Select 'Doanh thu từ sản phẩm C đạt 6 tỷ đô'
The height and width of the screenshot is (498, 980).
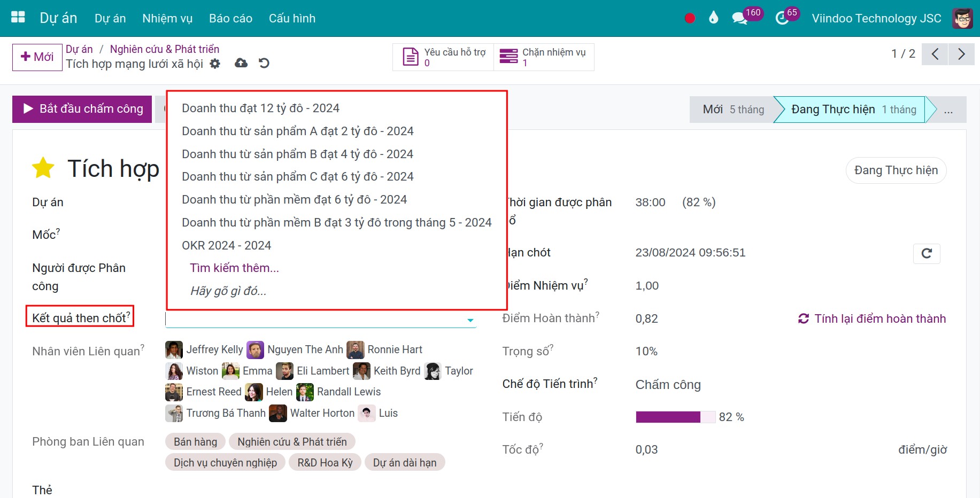pos(337,176)
